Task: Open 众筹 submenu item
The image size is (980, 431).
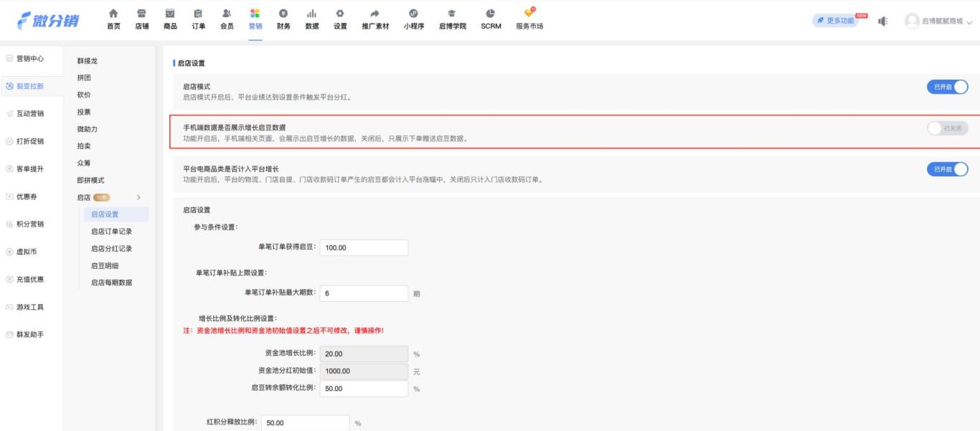Action: pyautogui.click(x=84, y=164)
